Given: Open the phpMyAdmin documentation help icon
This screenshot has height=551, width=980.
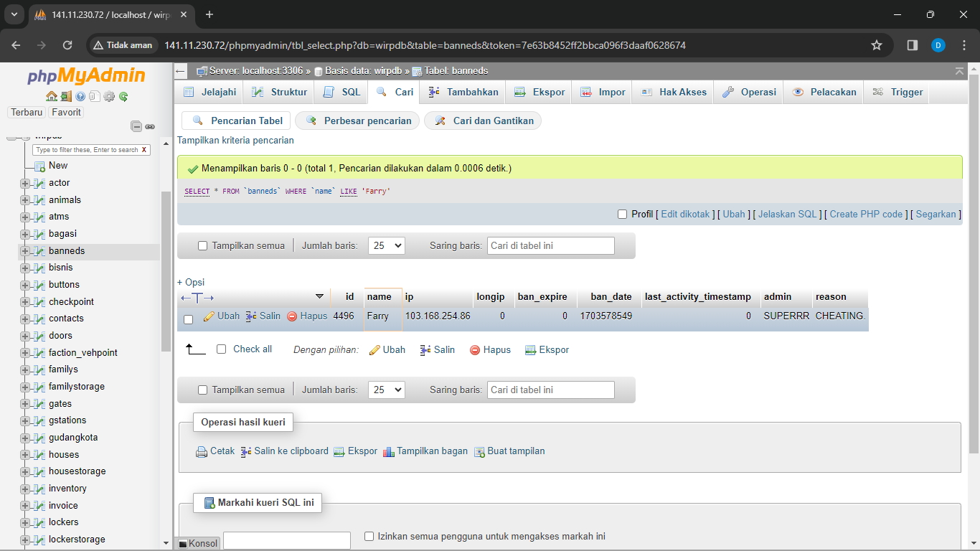Looking at the screenshot, I should (80, 96).
